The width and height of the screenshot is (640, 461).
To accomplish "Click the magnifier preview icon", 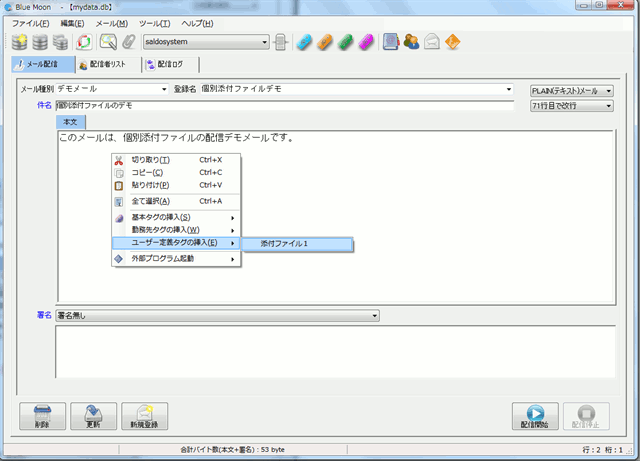I will click(108, 42).
